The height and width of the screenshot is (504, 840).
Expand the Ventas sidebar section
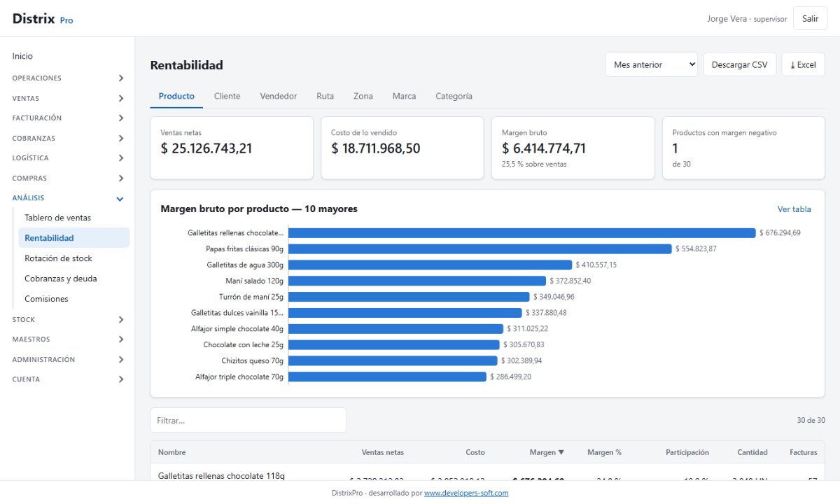pyautogui.click(x=67, y=99)
